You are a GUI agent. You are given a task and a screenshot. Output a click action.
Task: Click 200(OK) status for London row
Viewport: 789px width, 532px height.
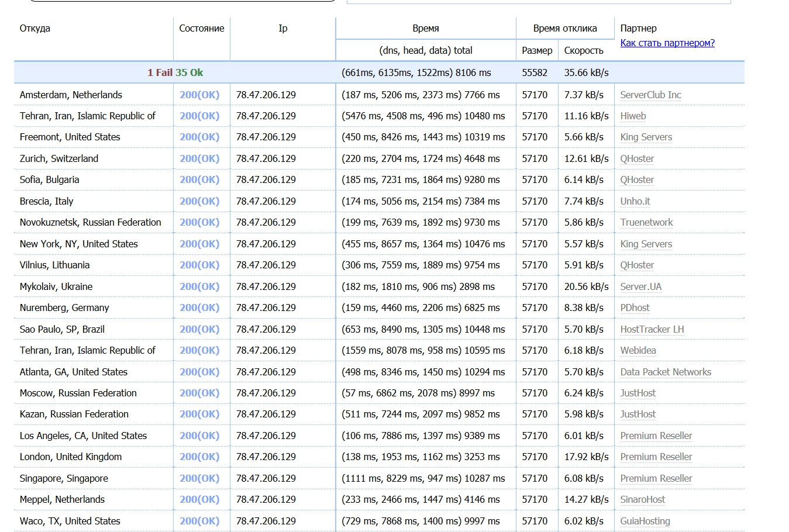[x=199, y=457]
